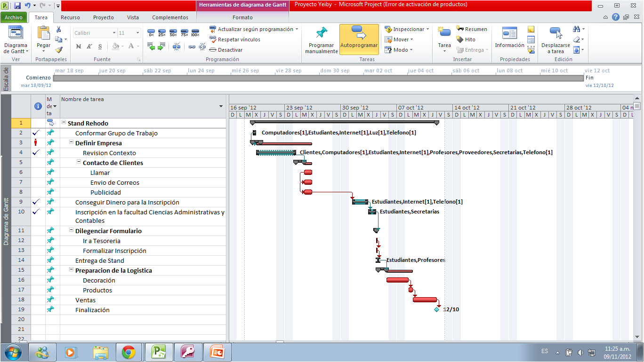Toggle Autoprogramar mode on
Image resolution: width=644 pixels, height=362 pixels.
coord(359,39)
